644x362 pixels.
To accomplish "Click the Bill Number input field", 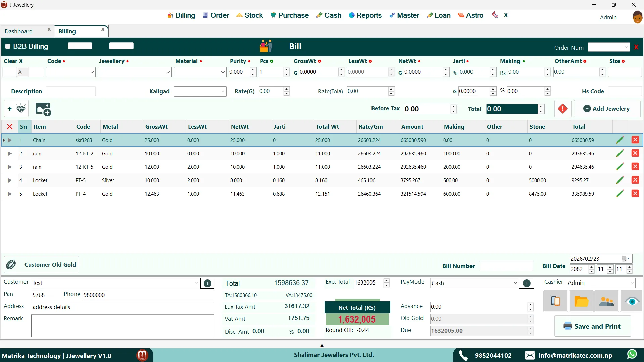I will [x=506, y=266].
